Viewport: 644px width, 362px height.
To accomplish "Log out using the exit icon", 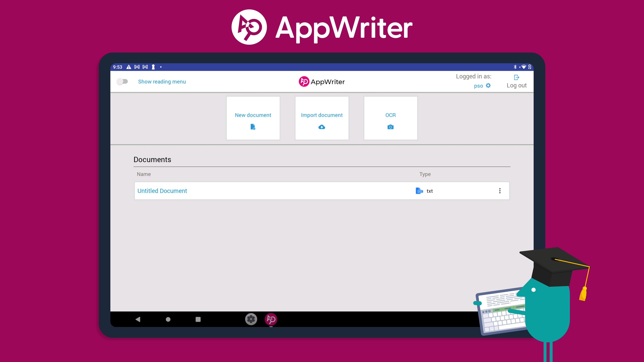I will pyautogui.click(x=516, y=77).
